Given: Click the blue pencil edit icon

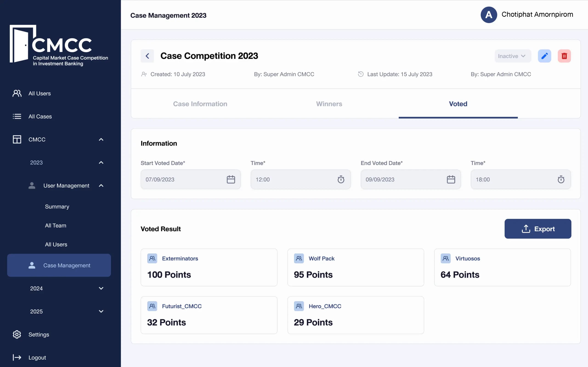Looking at the screenshot, I should pyautogui.click(x=544, y=56).
